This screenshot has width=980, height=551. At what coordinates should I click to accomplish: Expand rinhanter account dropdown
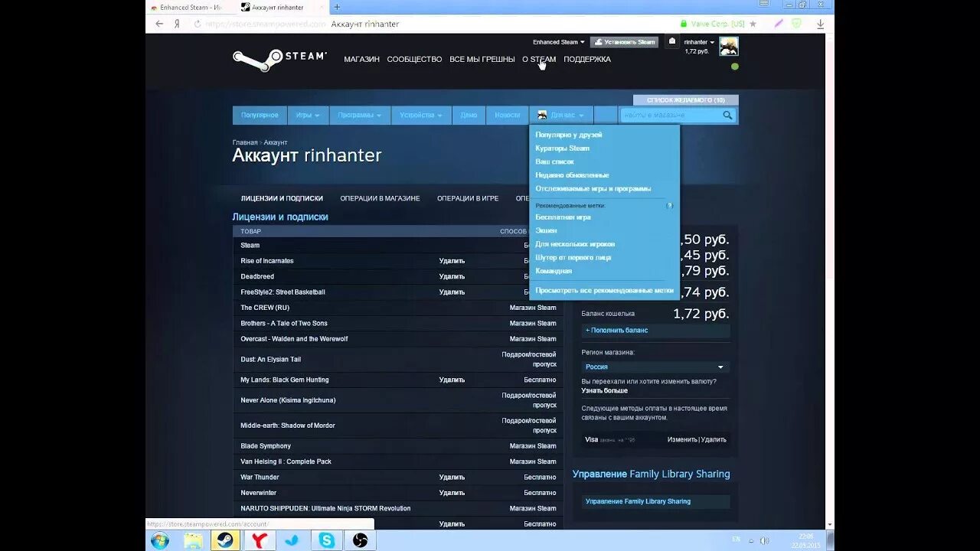coord(699,42)
